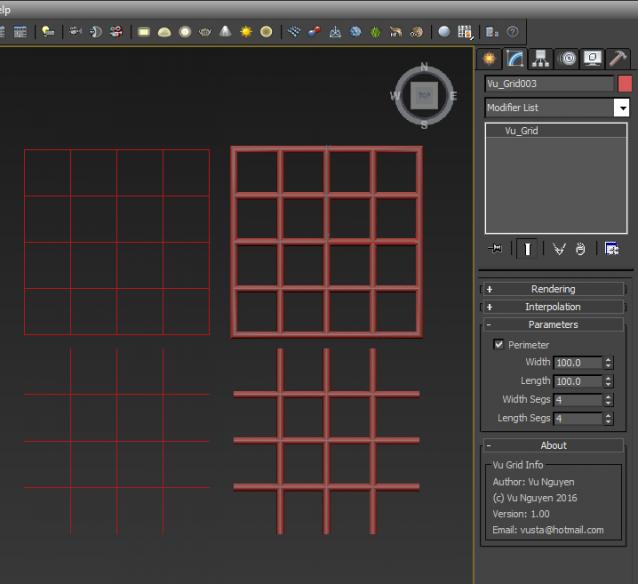Open the Create tab in command panel
The width and height of the screenshot is (638, 584).
point(488,58)
